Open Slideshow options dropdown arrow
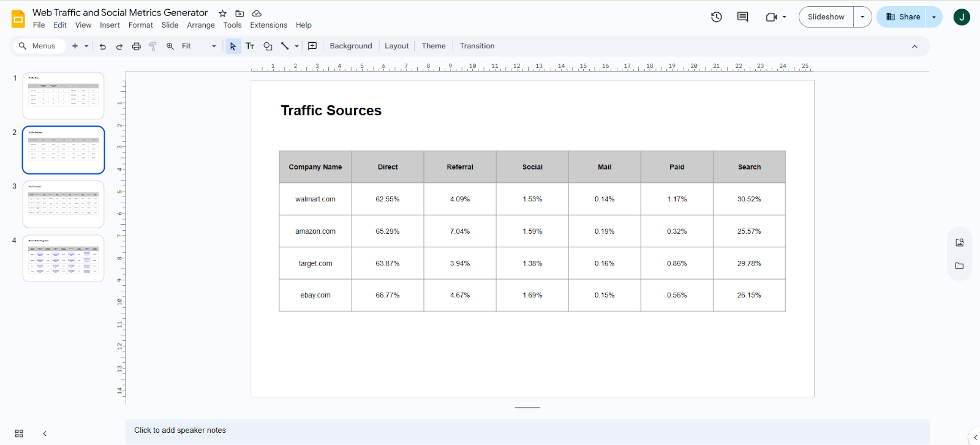The height and width of the screenshot is (445, 980). pyautogui.click(x=862, y=17)
